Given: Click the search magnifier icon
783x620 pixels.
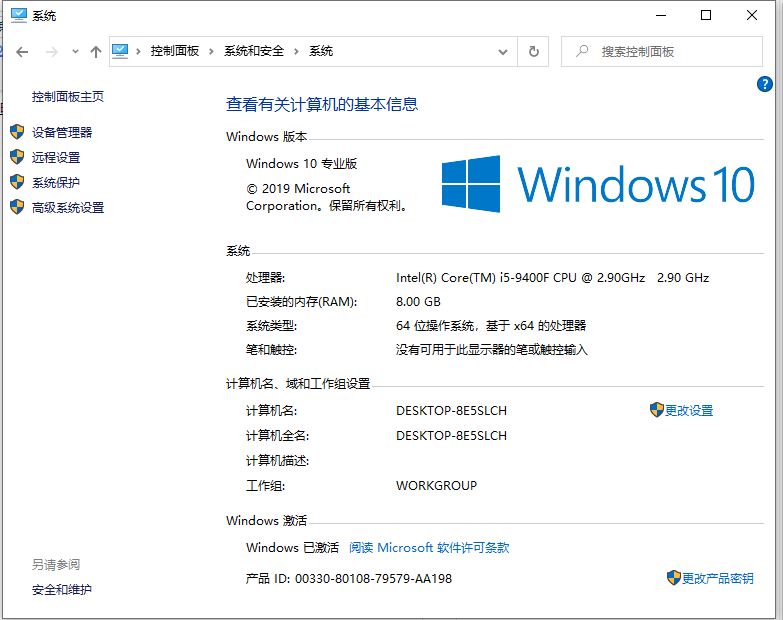Looking at the screenshot, I should [582, 51].
